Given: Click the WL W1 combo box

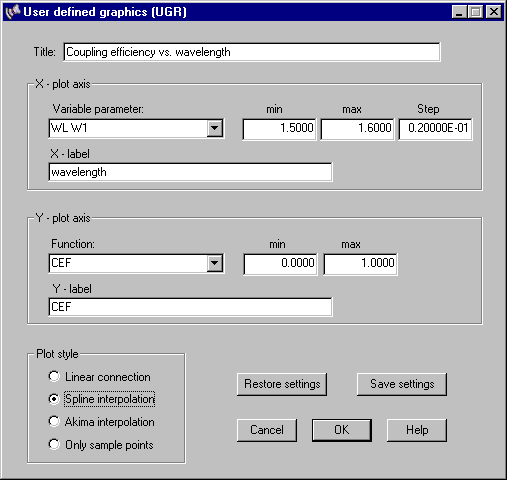Looking at the screenshot, I should pos(136,128).
